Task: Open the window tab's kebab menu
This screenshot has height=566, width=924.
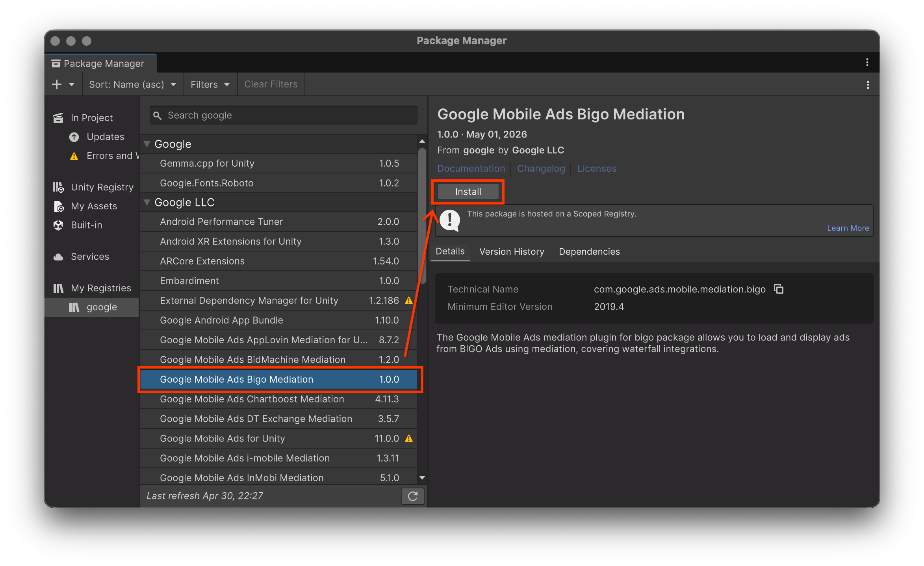Action: (867, 62)
